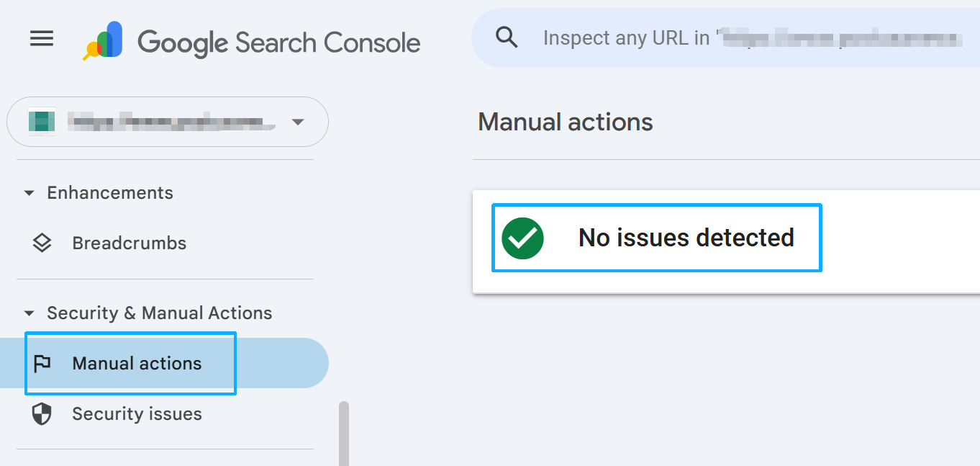Click the Manual actions flag icon

click(42, 363)
